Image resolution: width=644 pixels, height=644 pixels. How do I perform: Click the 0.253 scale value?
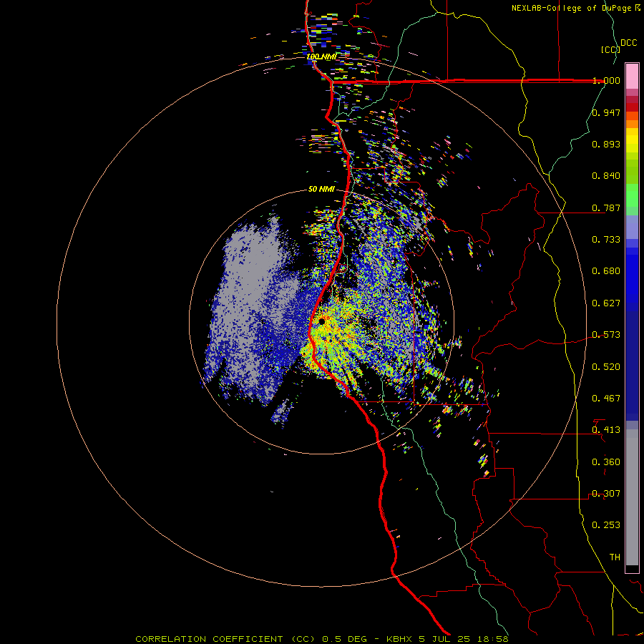tap(606, 525)
